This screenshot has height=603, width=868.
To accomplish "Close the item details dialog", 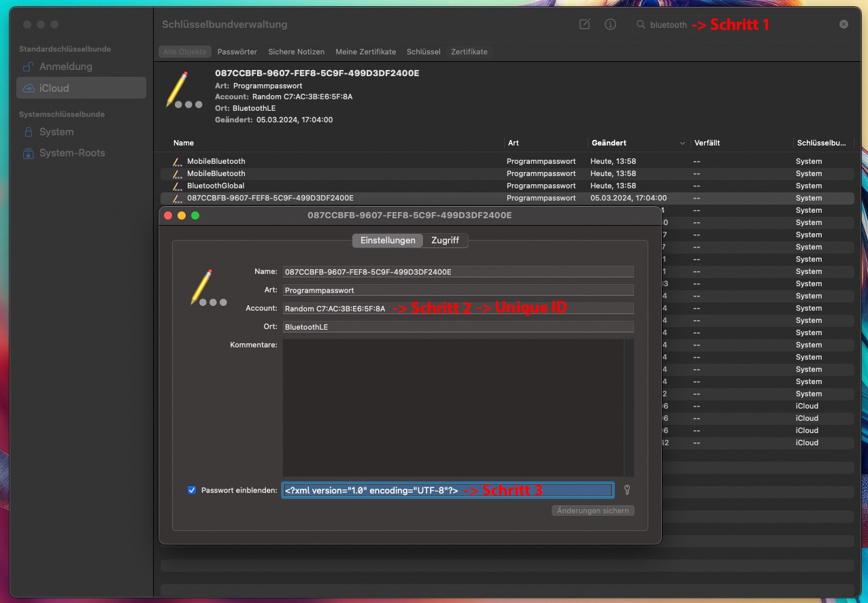I will pyautogui.click(x=168, y=216).
